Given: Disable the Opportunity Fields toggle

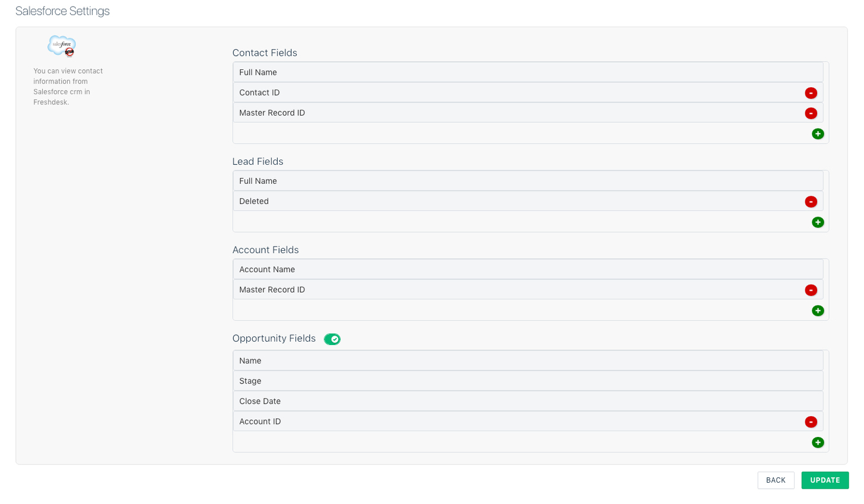Looking at the screenshot, I should click(x=332, y=339).
